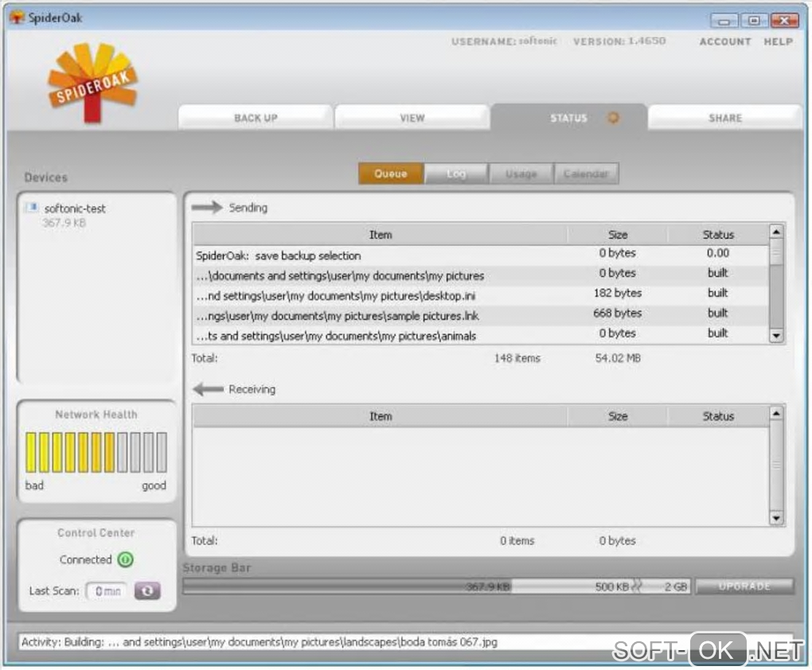Image resolution: width=812 pixels, height=670 pixels.
Task: Select the Queue sub-tab
Action: (x=391, y=173)
